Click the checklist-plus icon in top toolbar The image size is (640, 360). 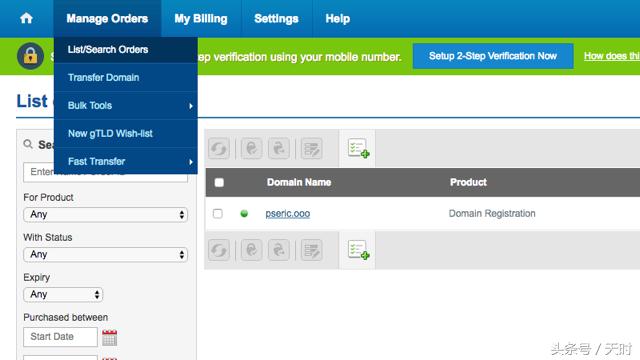(x=358, y=148)
